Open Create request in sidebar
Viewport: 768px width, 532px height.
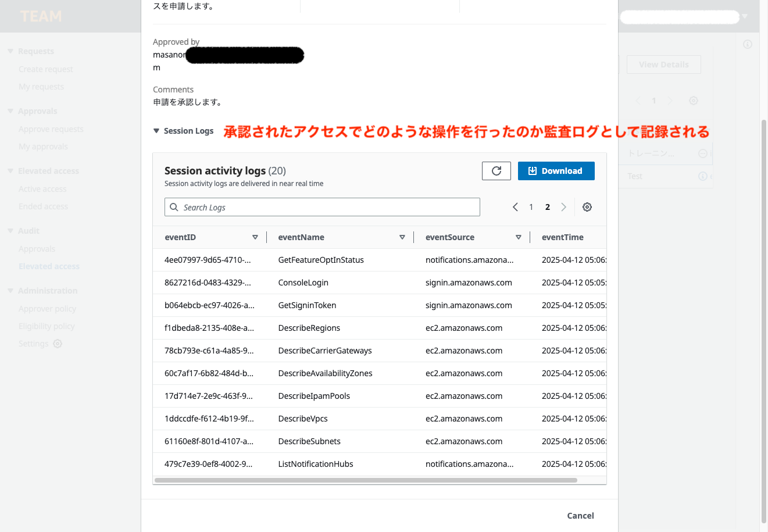(45, 69)
